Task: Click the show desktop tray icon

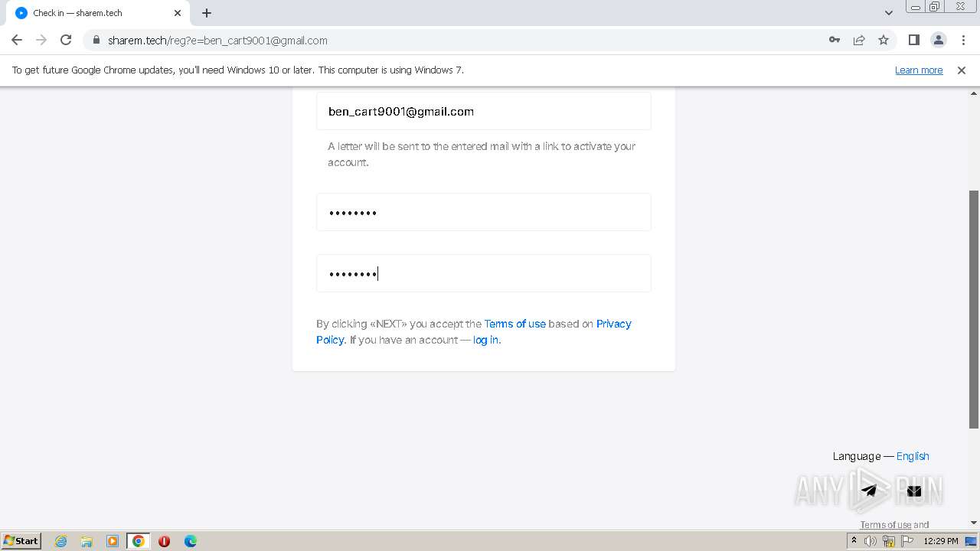Action: pyautogui.click(x=971, y=541)
